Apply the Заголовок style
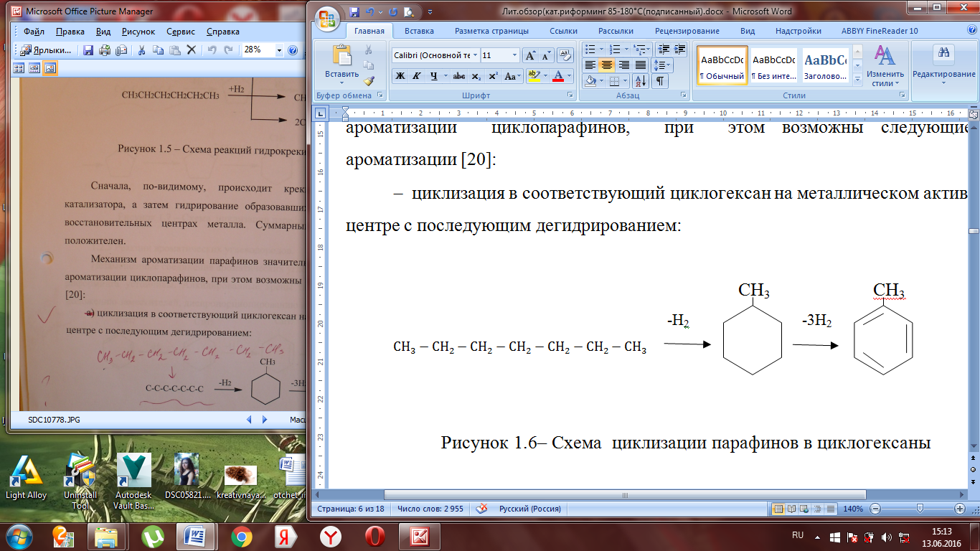 pyautogui.click(x=824, y=65)
